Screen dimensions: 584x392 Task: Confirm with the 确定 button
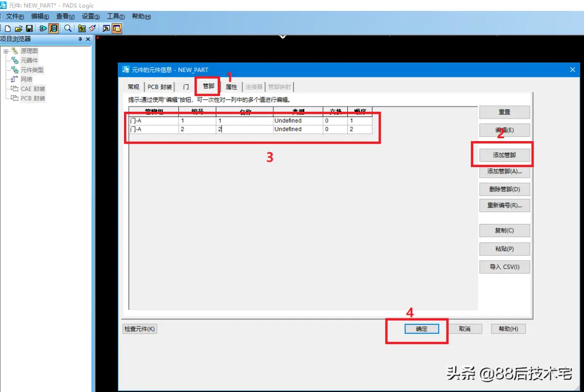point(422,329)
